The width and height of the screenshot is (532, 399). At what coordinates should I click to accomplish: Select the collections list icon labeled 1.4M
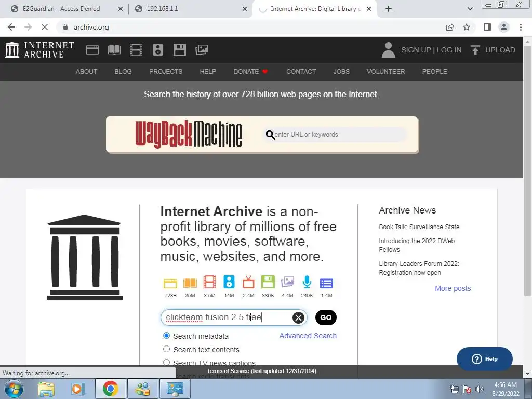click(326, 283)
